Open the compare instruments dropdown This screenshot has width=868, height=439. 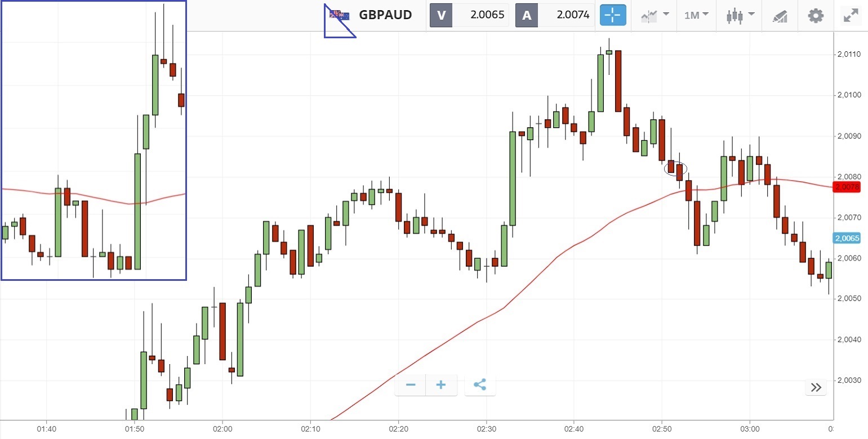(655, 15)
